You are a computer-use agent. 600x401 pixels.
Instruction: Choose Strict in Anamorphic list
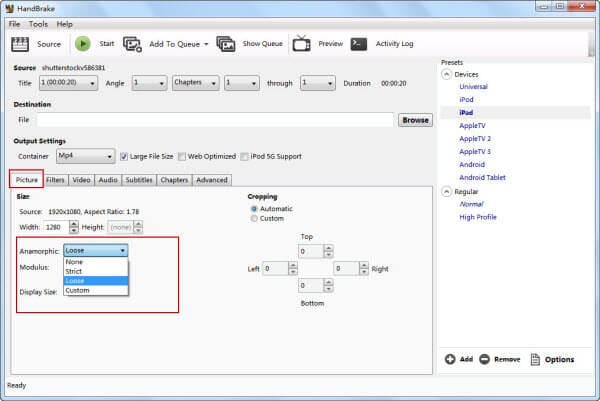click(x=96, y=271)
